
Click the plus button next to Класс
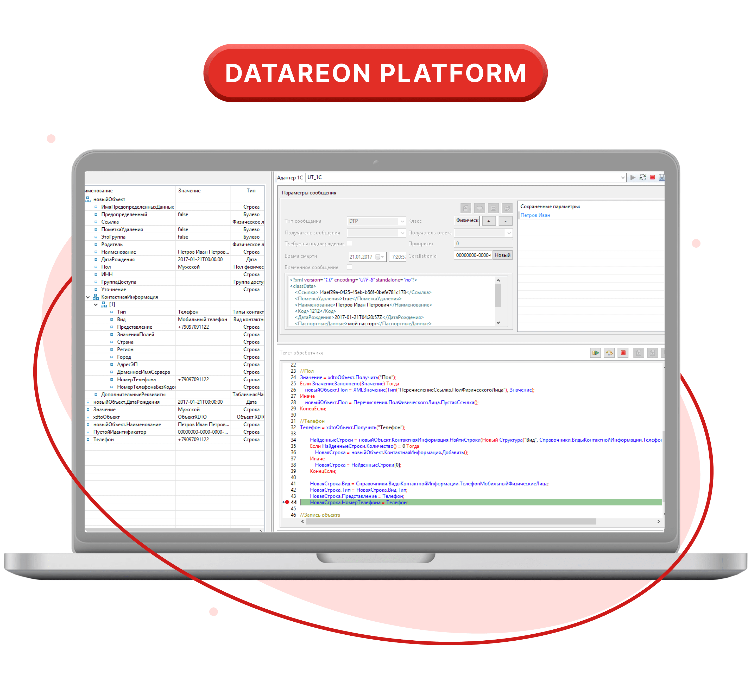[489, 221]
